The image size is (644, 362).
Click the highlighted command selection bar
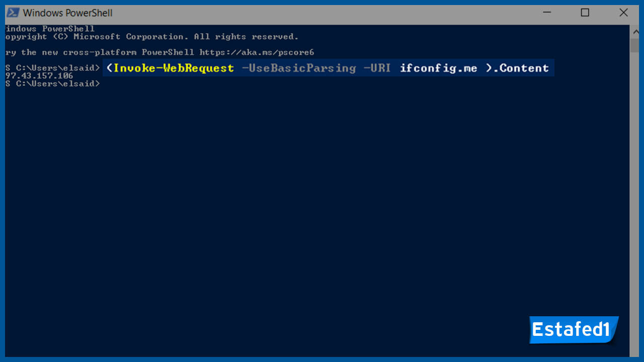[x=327, y=68]
